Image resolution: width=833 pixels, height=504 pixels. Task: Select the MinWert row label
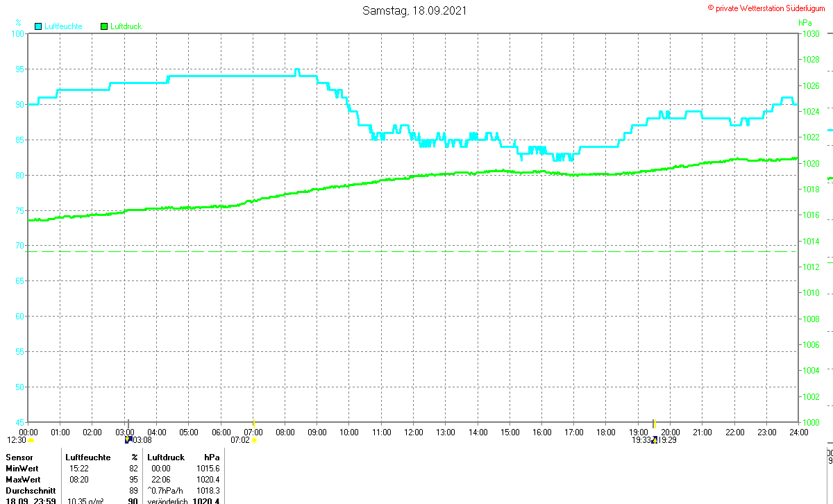22,469
